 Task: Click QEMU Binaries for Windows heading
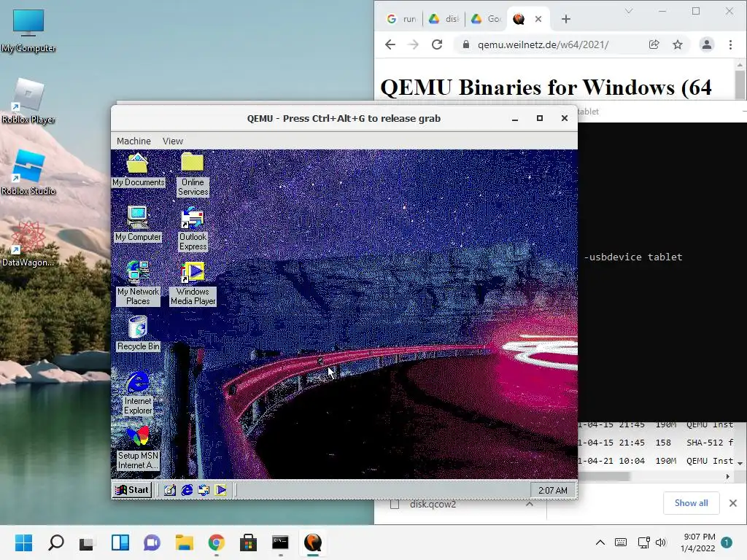pyautogui.click(x=546, y=87)
